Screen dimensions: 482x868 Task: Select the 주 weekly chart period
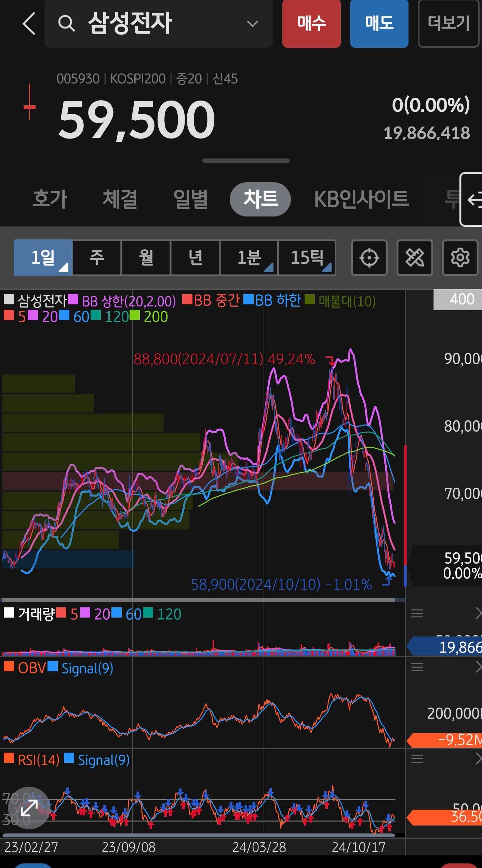pyautogui.click(x=97, y=258)
